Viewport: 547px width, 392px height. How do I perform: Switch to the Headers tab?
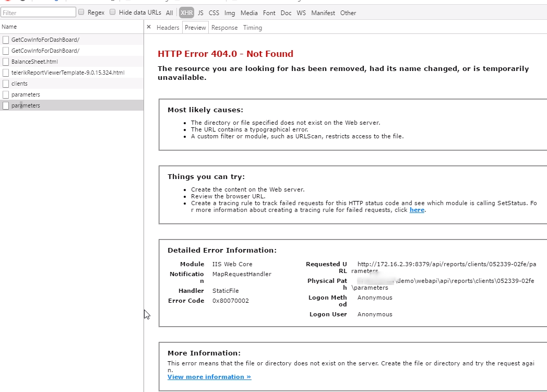tap(168, 28)
